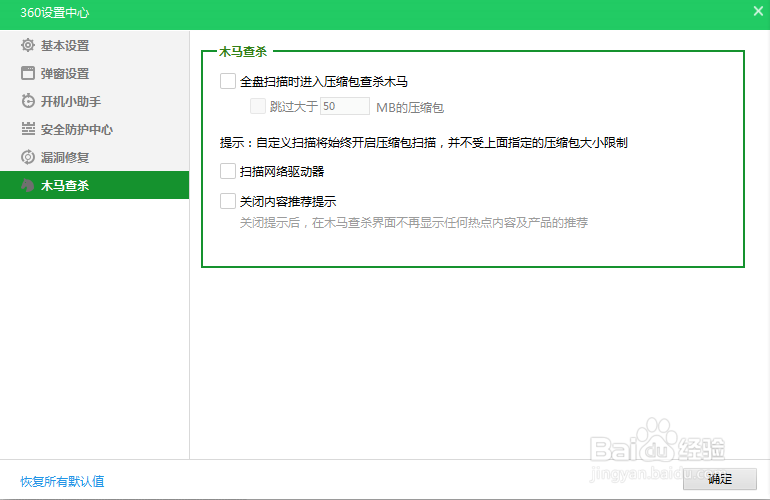Click 恢复所有默认值 link
This screenshot has width=770, height=500.
pyautogui.click(x=62, y=481)
